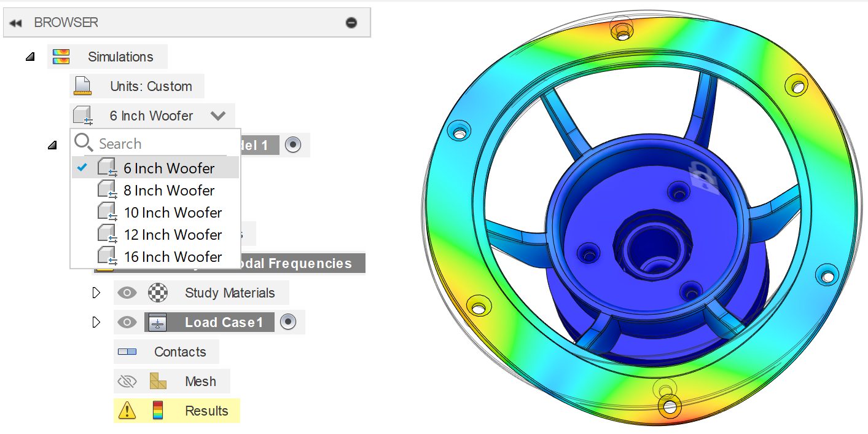The height and width of the screenshot is (434, 868).
Task: Click the checkered Study Materials icon
Action: tap(158, 293)
